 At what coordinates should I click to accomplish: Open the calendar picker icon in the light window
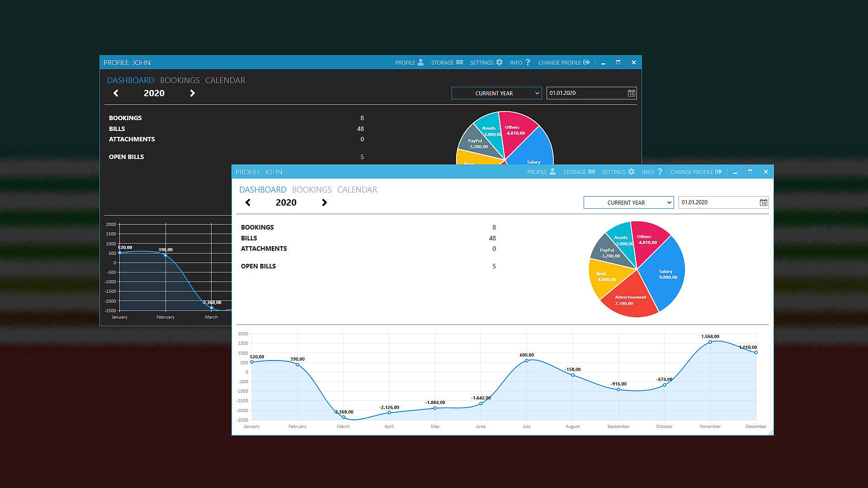[763, 202]
